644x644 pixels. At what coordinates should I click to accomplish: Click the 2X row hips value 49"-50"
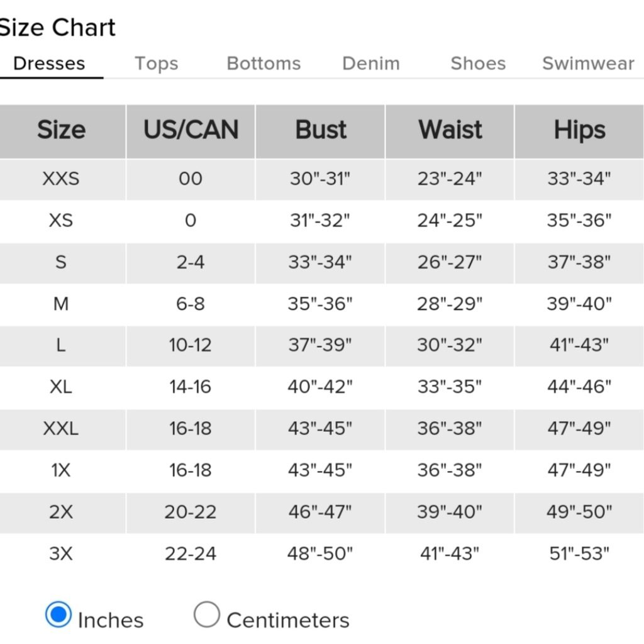[579, 512]
